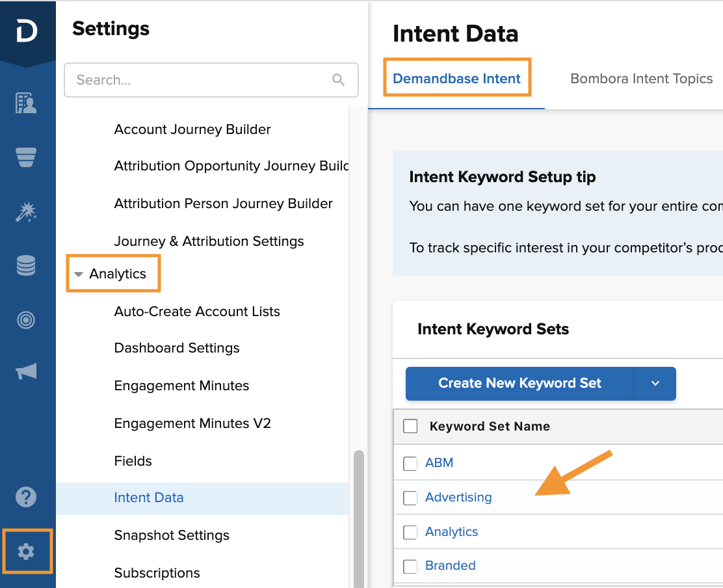Image resolution: width=723 pixels, height=588 pixels.
Task: Open Journey & Attribution Settings
Action: 209,241
